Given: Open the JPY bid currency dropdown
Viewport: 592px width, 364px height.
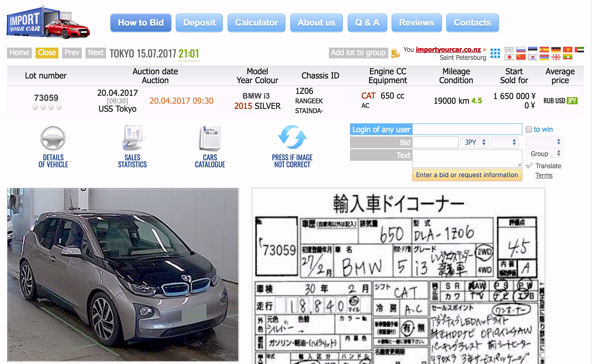Looking at the screenshot, I should pos(474,142).
